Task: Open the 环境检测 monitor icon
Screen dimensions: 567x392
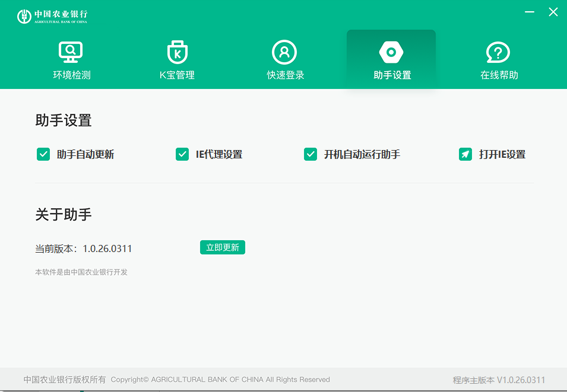Action: click(x=71, y=52)
